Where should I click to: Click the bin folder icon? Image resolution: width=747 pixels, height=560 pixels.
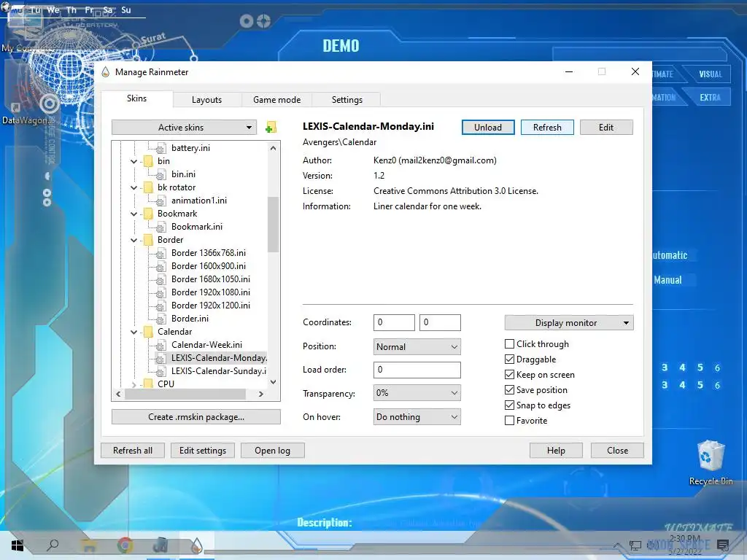pos(148,161)
